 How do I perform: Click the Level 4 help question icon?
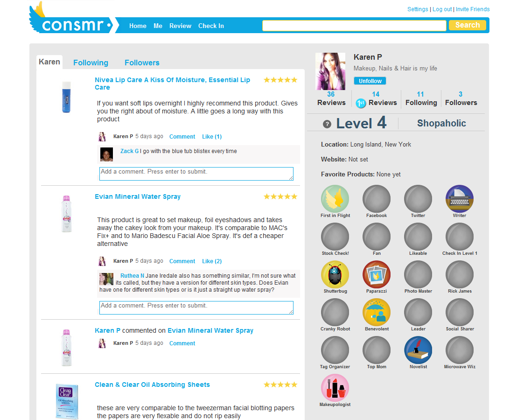(x=327, y=124)
